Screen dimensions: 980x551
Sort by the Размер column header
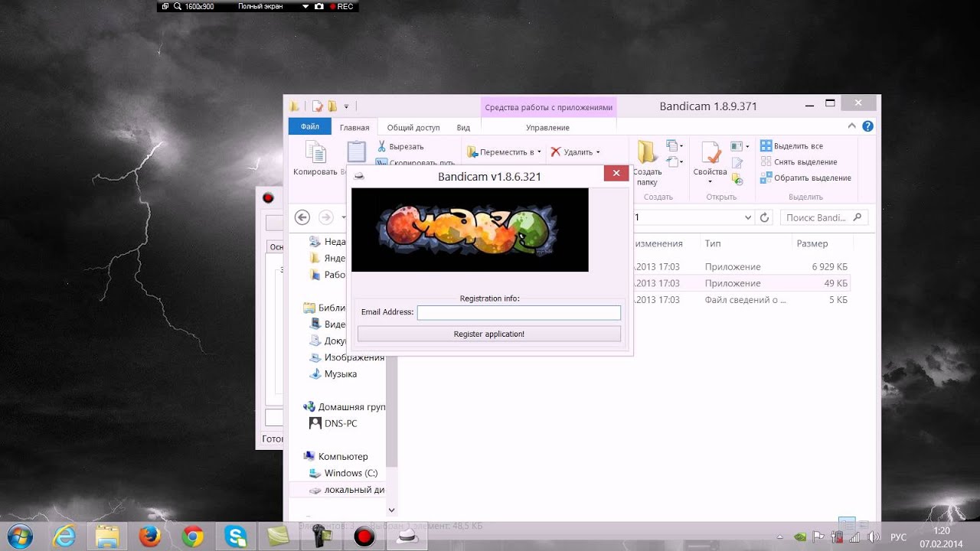[x=812, y=243]
